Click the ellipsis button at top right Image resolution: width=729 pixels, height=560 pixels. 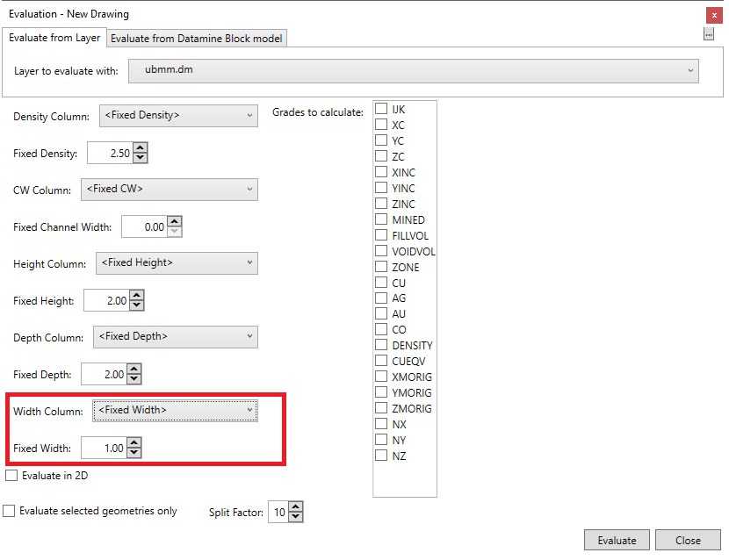[x=708, y=34]
